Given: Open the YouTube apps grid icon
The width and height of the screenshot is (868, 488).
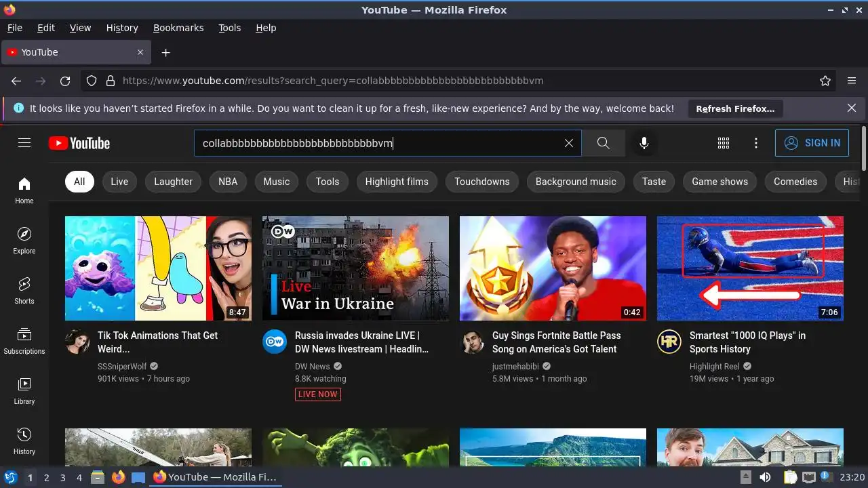Looking at the screenshot, I should (x=724, y=143).
